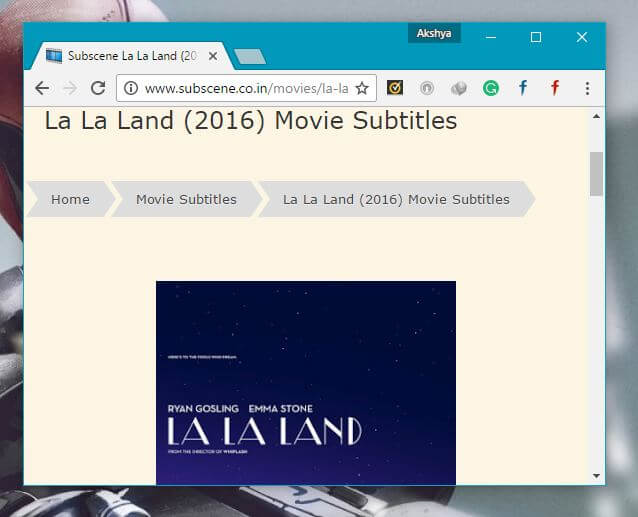Click the green Grammarly extension icon
Screen dimensions: 638x517
(491, 88)
